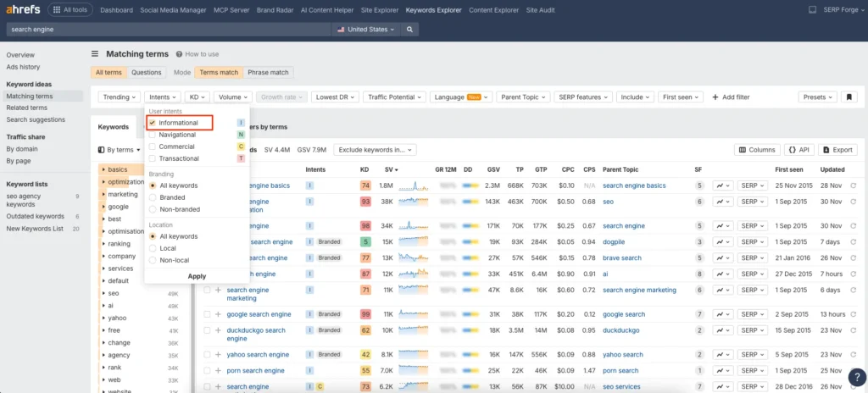This screenshot has width=868, height=393.
Task: Refresh the ai parent topic row
Action: tap(853, 274)
